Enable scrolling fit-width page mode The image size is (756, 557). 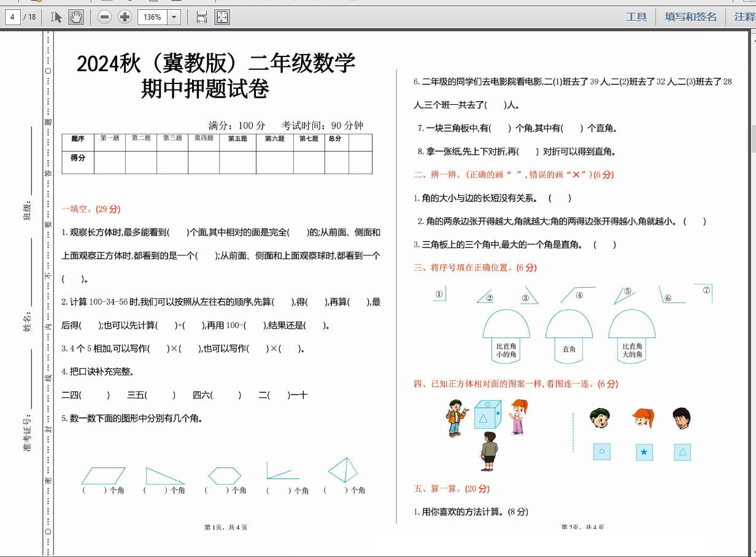202,17
